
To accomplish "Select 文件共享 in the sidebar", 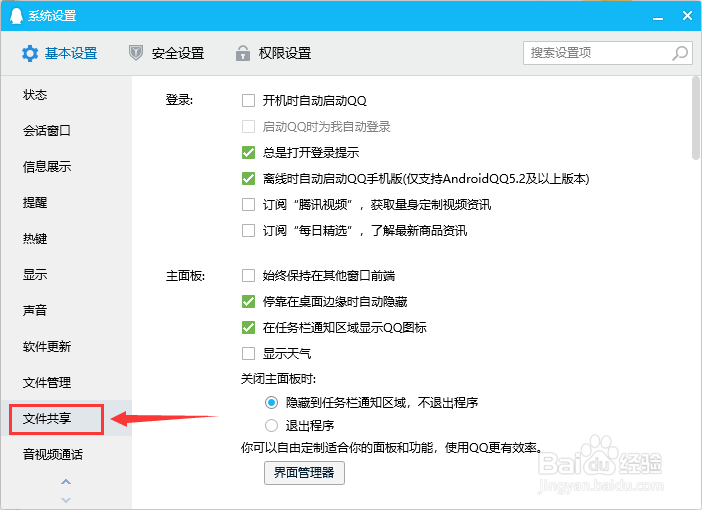I will [47, 419].
